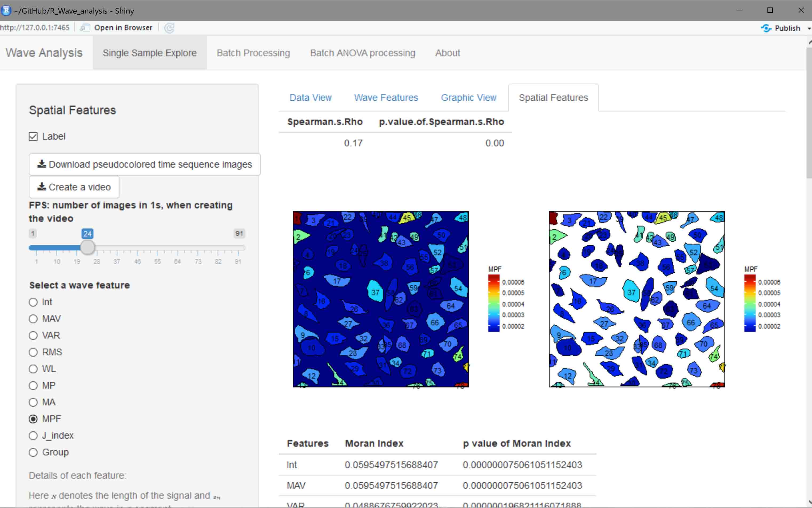Click FPS slider track near 82

pyautogui.click(x=218, y=248)
